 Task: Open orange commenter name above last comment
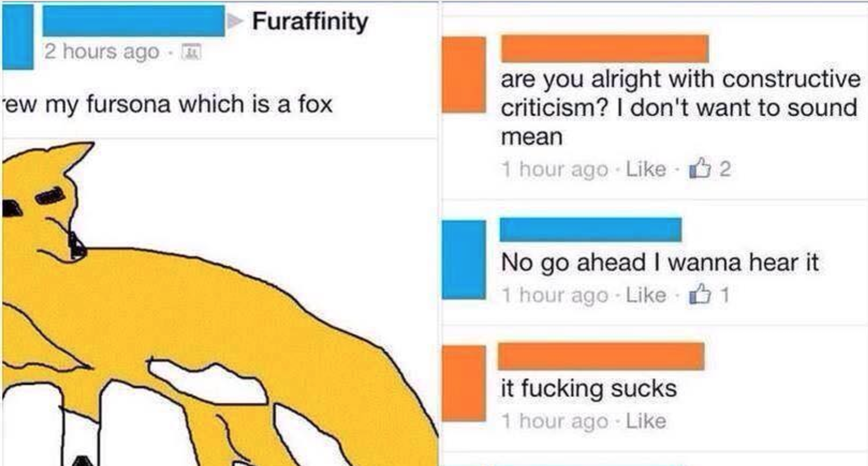click(x=601, y=356)
